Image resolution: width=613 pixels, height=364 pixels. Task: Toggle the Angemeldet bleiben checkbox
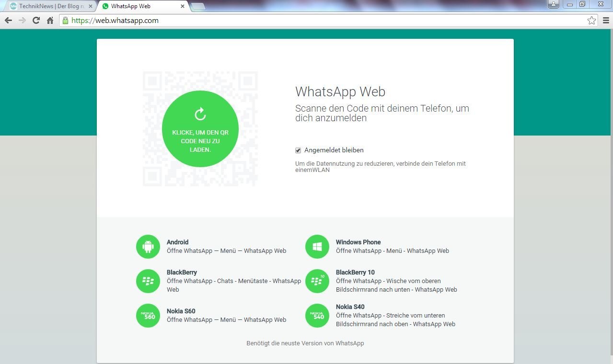[298, 150]
